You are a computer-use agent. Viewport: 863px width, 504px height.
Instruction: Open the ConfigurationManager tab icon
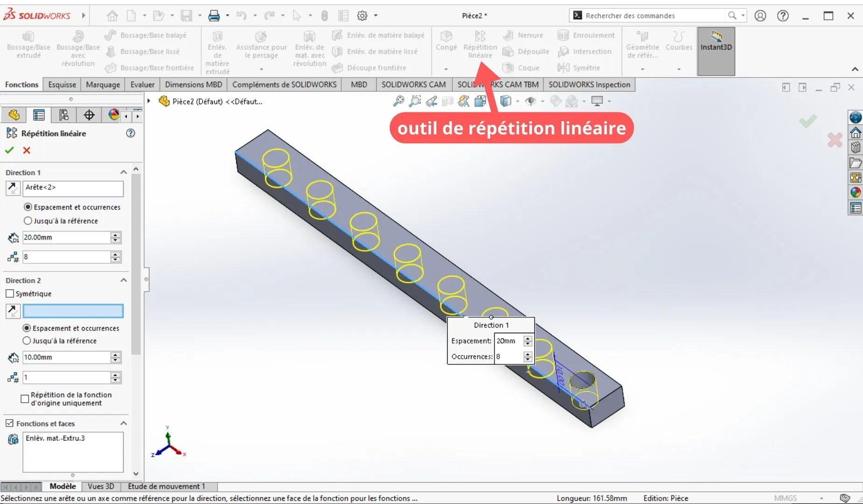pyautogui.click(x=64, y=115)
